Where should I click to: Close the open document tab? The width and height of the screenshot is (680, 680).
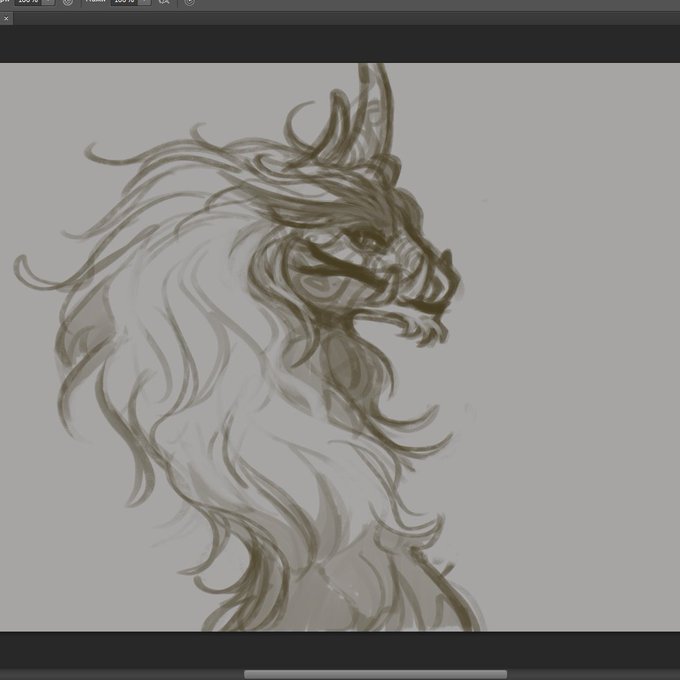click(x=6, y=18)
